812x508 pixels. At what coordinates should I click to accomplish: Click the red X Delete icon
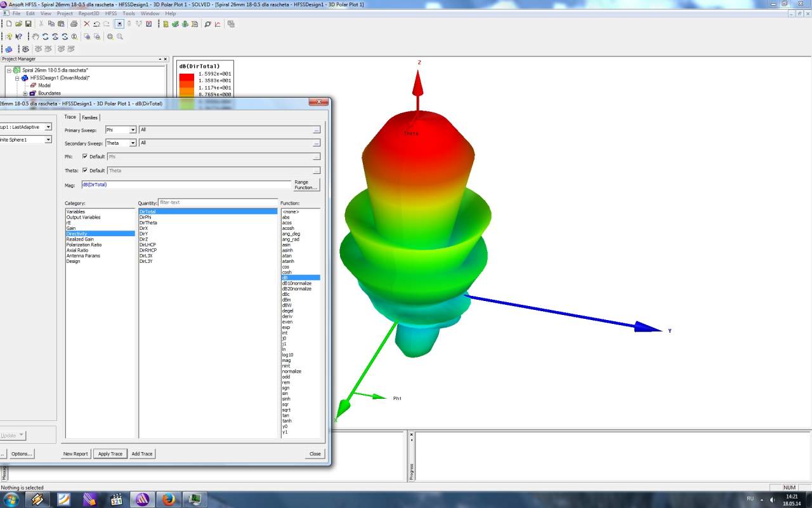coord(87,24)
